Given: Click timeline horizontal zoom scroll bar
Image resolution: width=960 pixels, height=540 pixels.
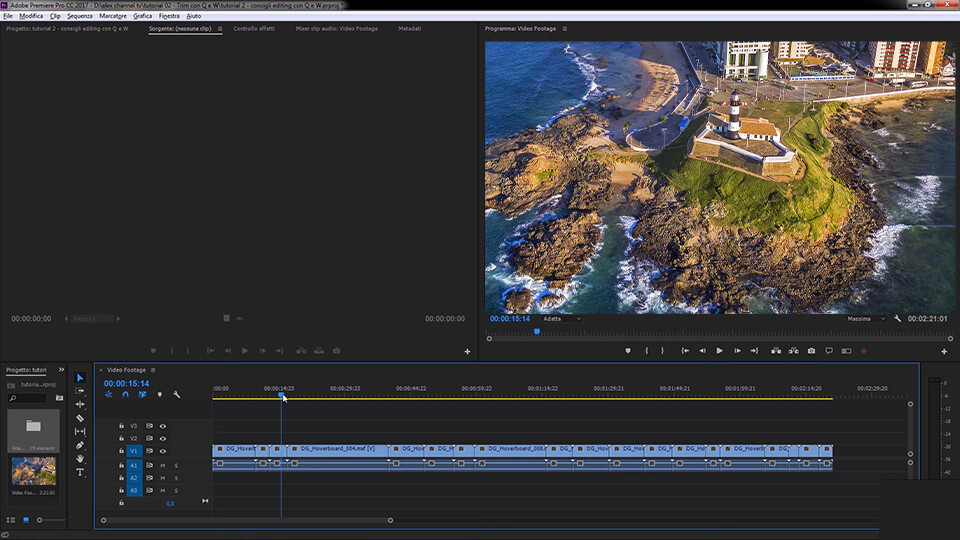Looking at the screenshot, I should point(247,520).
